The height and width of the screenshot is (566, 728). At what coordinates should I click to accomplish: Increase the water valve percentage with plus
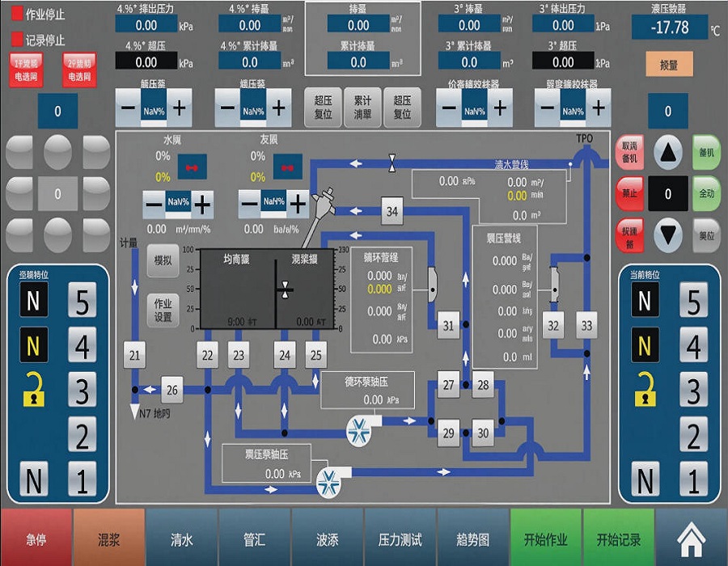coord(202,205)
